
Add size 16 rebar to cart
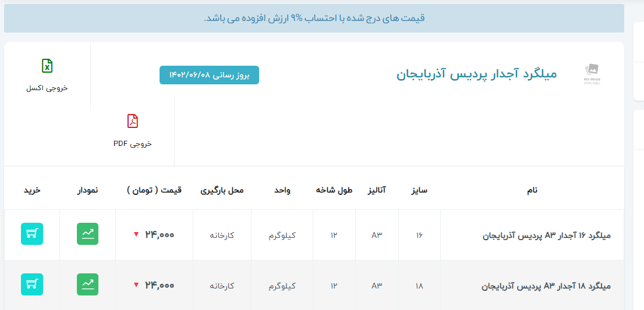point(32,234)
